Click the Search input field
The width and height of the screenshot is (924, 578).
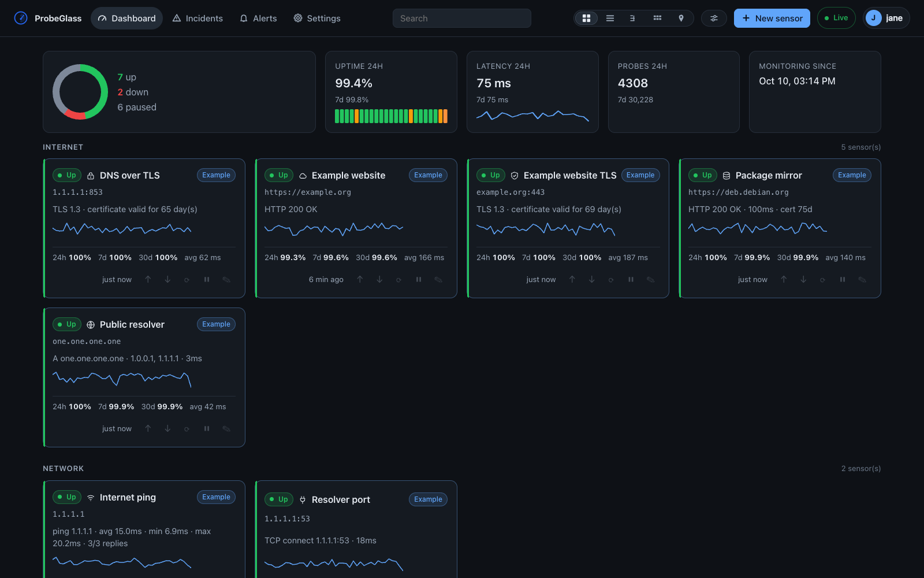(x=462, y=18)
